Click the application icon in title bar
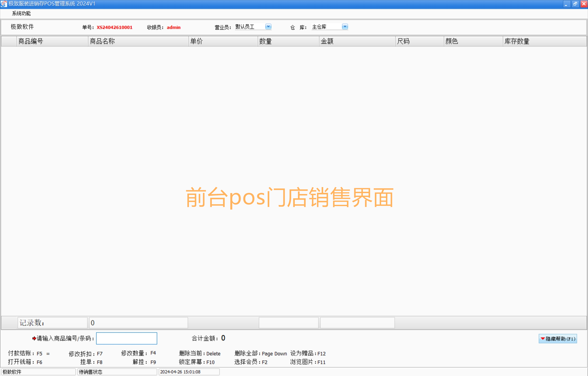The width and height of the screenshot is (588, 376). click(4, 4)
